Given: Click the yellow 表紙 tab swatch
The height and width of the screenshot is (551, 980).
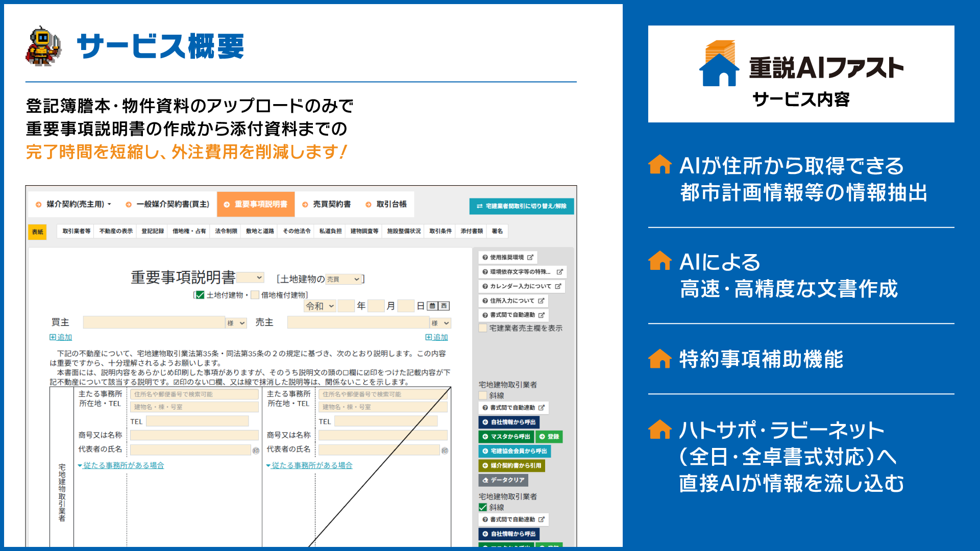Looking at the screenshot, I should [38, 232].
